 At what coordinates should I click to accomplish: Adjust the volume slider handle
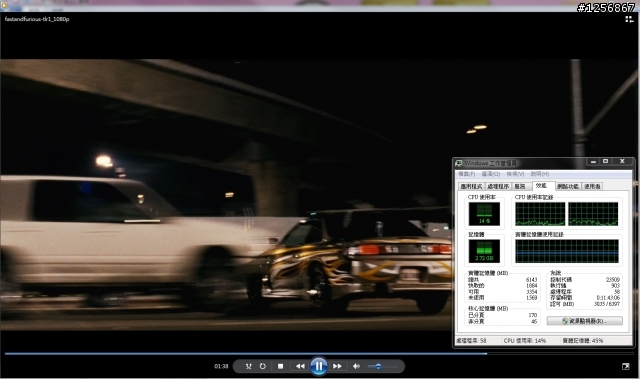pyautogui.click(x=378, y=366)
